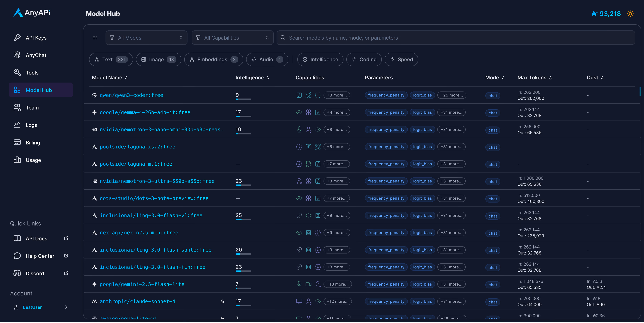This screenshot has width=644, height=323.
Task: Click monitor capability icon on claude-sonnet-4 row
Action: [x=299, y=301]
